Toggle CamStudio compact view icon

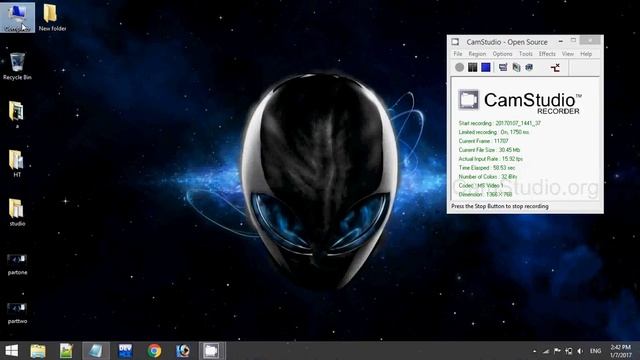pos(503,67)
